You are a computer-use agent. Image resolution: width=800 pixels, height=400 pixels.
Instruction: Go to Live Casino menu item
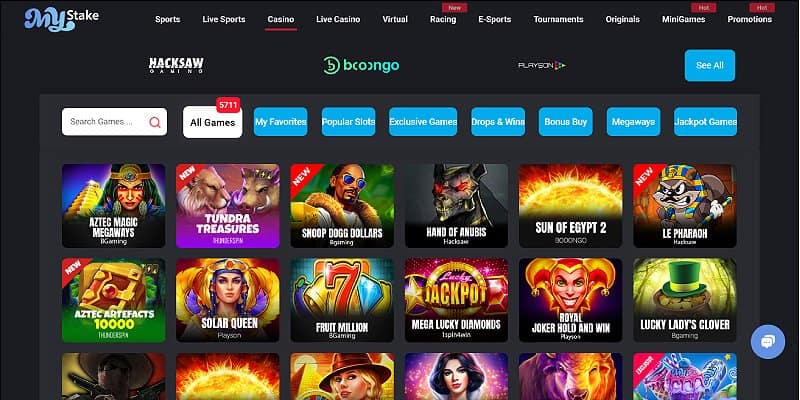[338, 19]
